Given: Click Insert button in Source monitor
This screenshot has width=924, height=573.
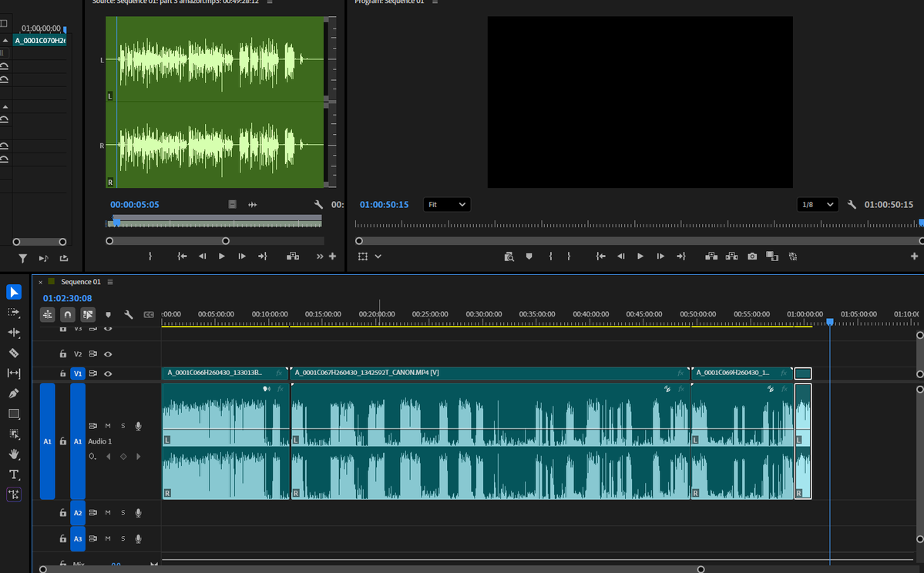Looking at the screenshot, I should point(292,256).
